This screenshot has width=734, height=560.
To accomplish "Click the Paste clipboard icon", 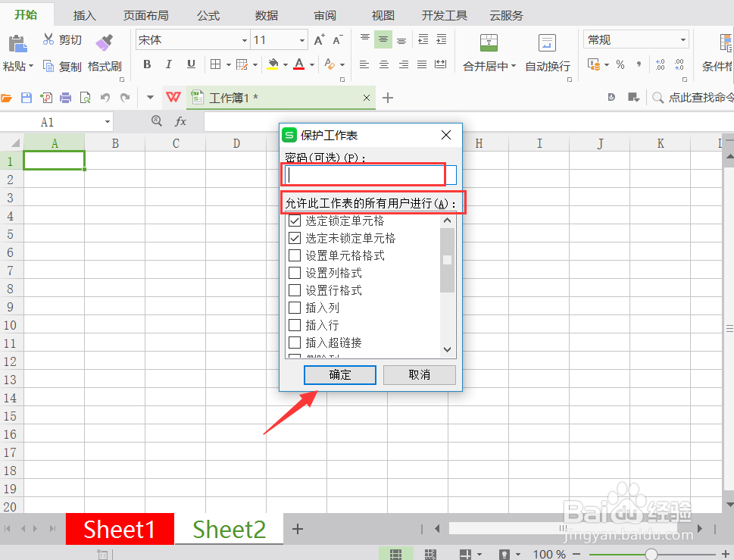I will coord(17,43).
